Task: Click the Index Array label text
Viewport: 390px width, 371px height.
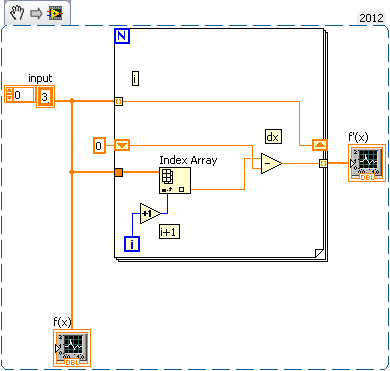Action: coord(188,160)
